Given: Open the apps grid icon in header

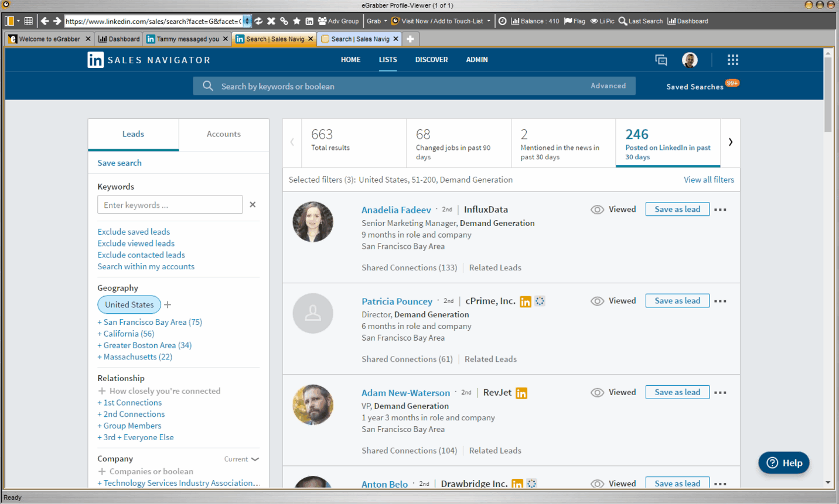Looking at the screenshot, I should (x=733, y=60).
